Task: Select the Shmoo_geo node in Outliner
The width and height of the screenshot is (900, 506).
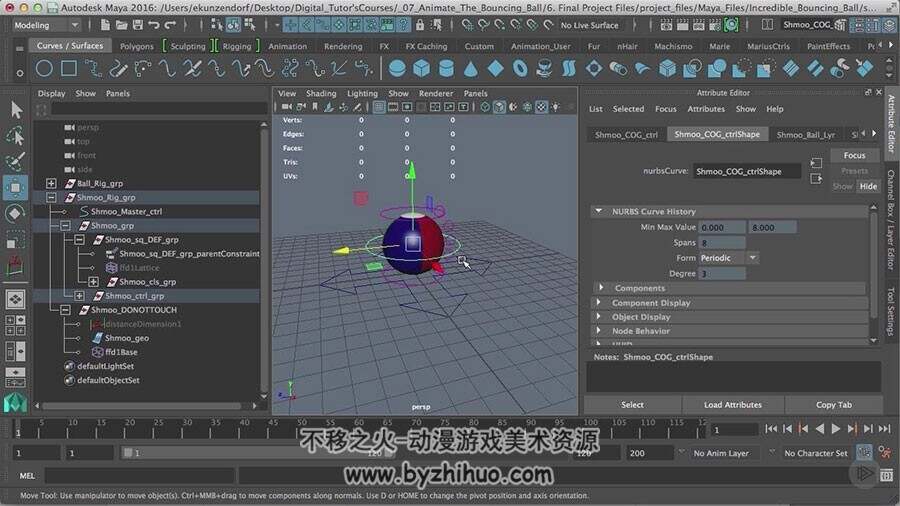Action: tap(127, 338)
